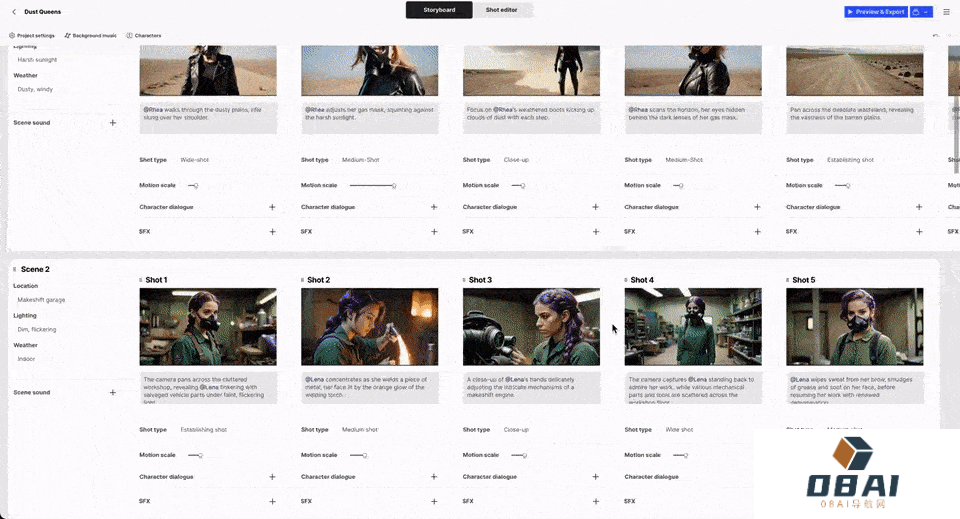Open the hamburger menu at top right
The height and width of the screenshot is (519, 960).
(946, 12)
